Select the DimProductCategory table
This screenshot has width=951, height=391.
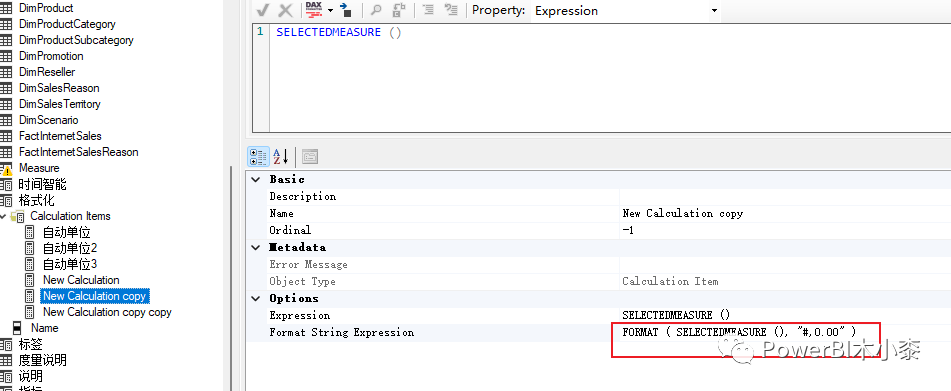tap(67, 24)
